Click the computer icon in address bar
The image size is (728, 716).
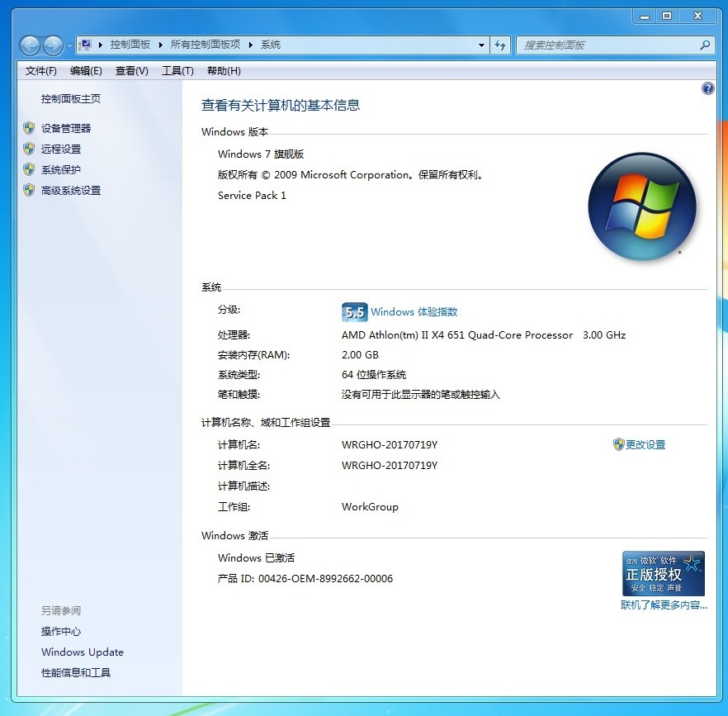(85, 45)
